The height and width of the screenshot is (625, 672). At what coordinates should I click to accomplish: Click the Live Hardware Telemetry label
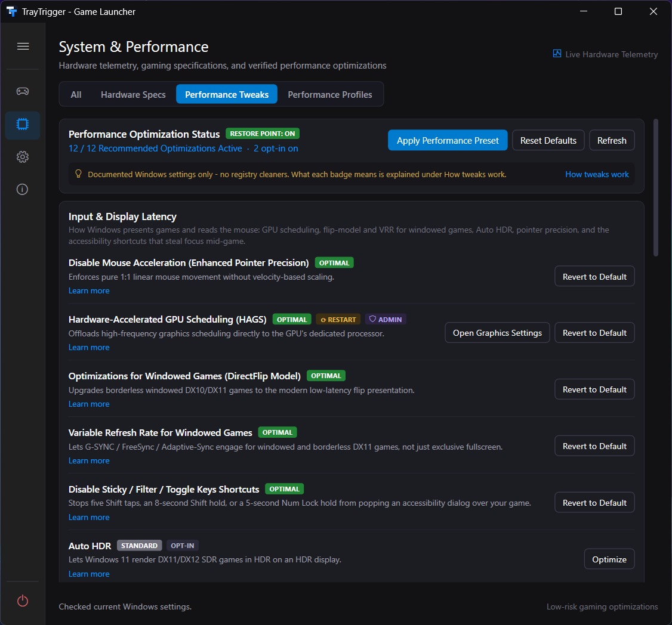coord(611,54)
